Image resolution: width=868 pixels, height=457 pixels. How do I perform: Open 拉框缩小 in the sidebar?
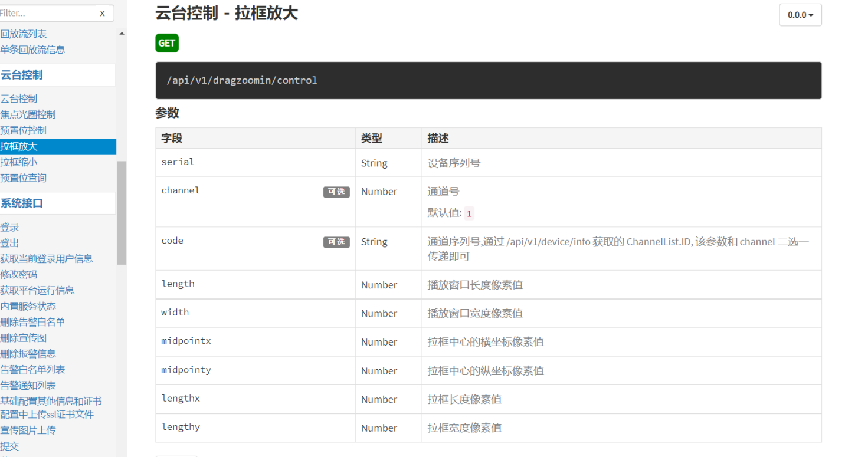[x=19, y=162]
